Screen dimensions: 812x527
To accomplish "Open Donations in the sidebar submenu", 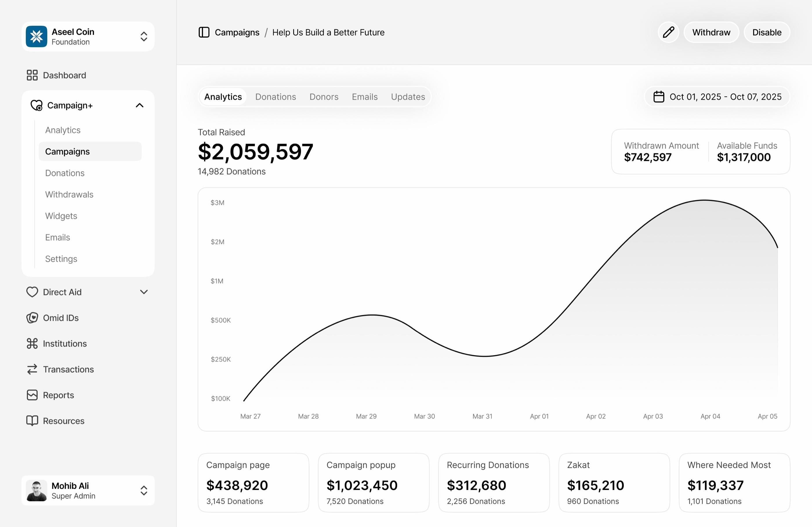I will coord(65,173).
